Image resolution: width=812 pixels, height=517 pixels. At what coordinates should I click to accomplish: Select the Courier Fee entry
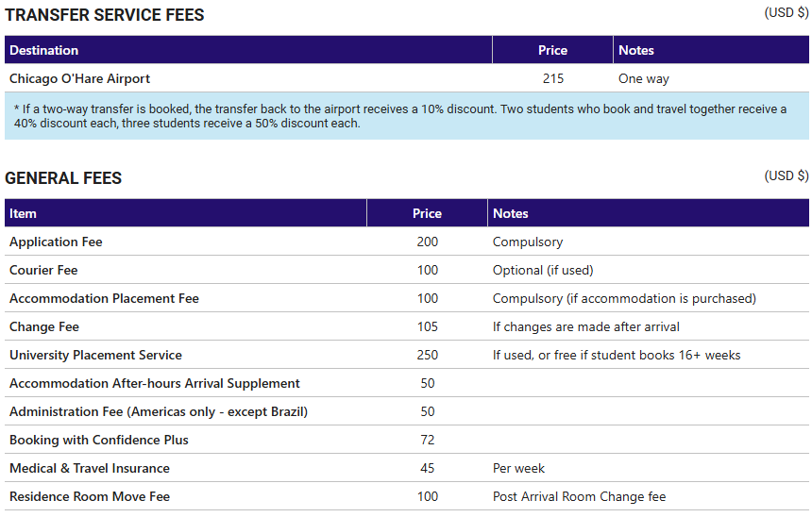coord(43,270)
